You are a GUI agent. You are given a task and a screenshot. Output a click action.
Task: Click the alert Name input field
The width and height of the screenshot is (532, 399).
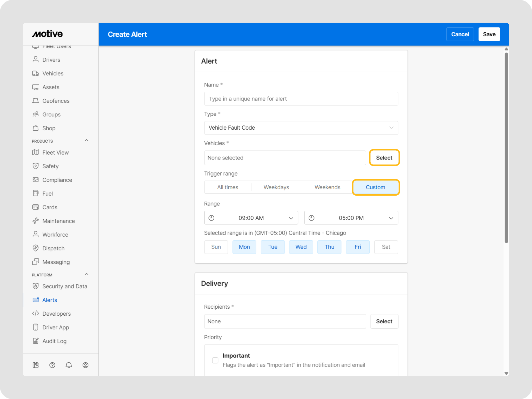(x=301, y=99)
